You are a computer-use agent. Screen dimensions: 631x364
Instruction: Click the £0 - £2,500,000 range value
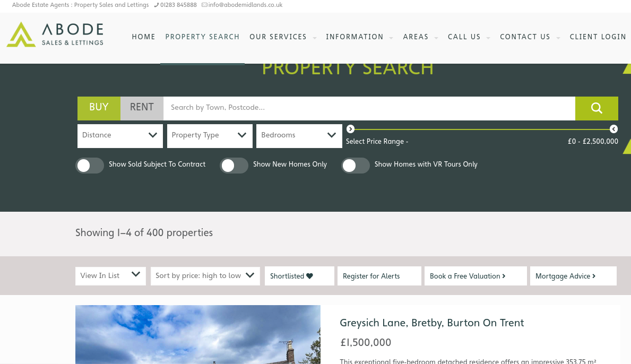pyautogui.click(x=593, y=142)
